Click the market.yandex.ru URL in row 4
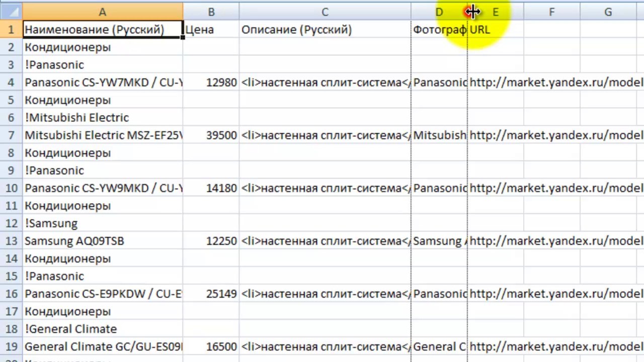The height and width of the screenshot is (362, 644). (556, 82)
